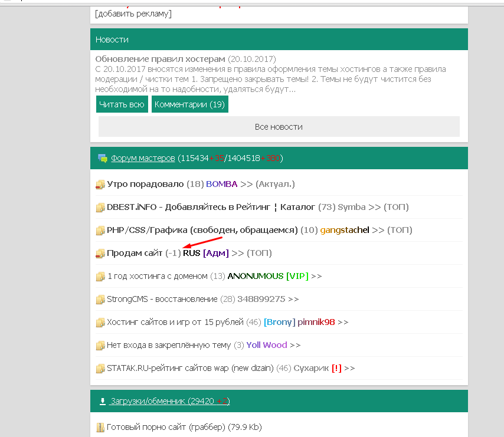Show all news via Все новости
Screen dimensions: 504x437
tap(279, 127)
